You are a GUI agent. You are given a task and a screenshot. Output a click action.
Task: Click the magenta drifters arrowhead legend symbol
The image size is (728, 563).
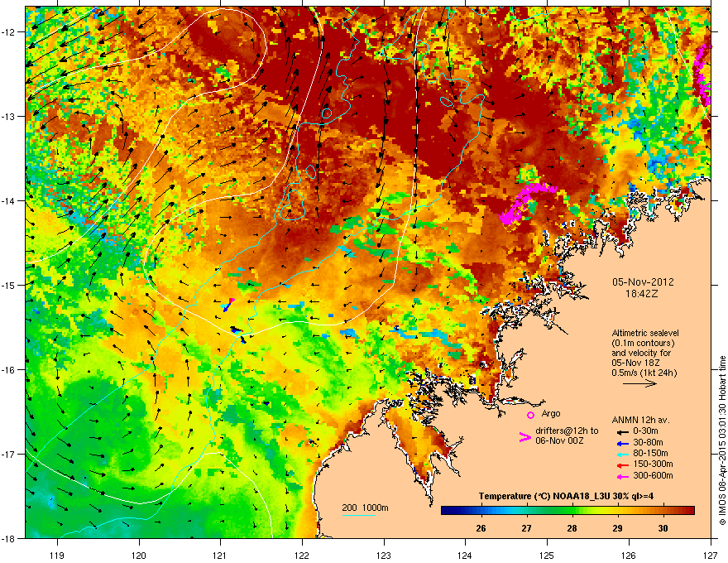coord(524,437)
